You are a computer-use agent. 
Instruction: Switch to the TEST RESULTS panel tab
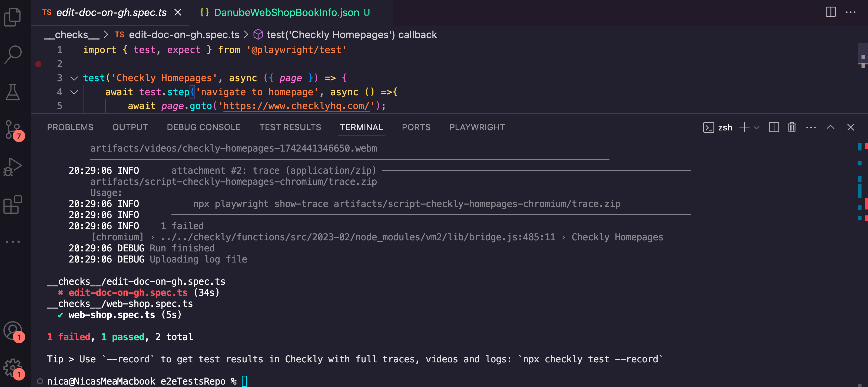[290, 127]
